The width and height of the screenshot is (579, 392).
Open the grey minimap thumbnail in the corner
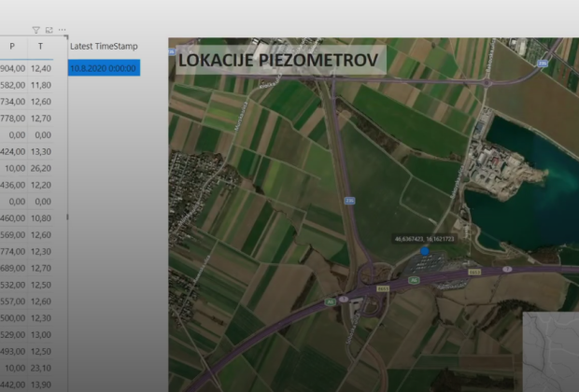coord(551,352)
